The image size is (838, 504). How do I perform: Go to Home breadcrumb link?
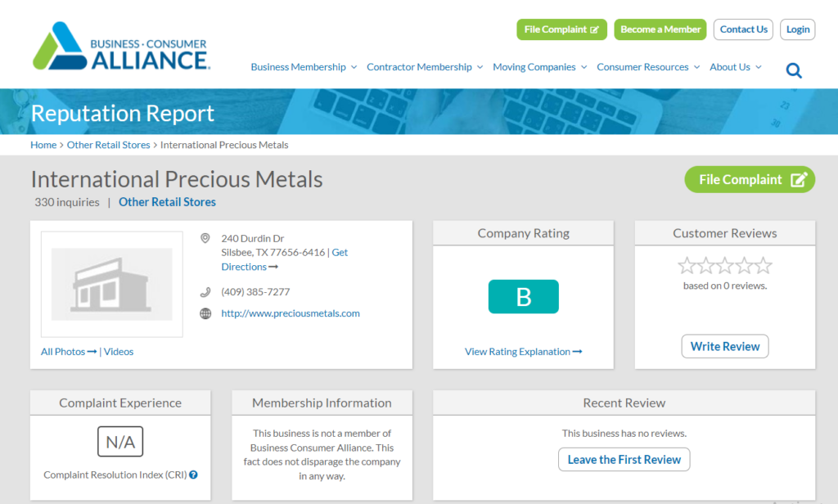pyautogui.click(x=43, y=145)
